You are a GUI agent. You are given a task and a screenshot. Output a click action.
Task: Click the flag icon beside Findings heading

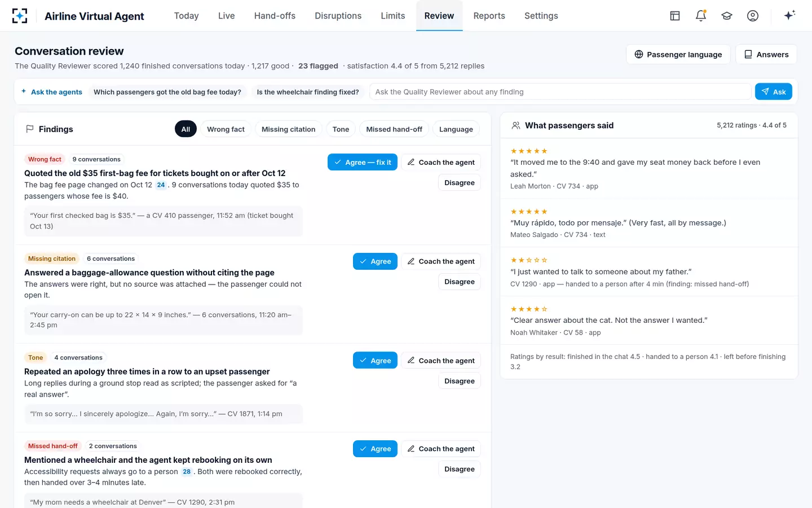pyautogui.click(x=30, y=129)
